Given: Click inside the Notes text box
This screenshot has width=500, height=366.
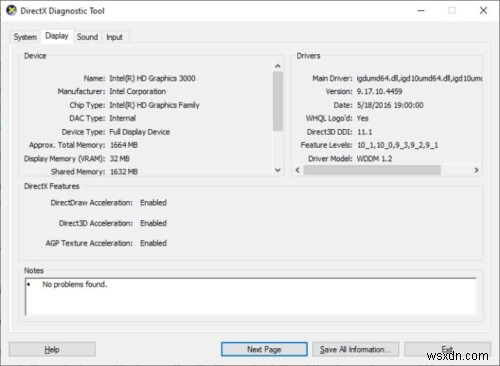Looking at the screenshot, I should [251, 297].
